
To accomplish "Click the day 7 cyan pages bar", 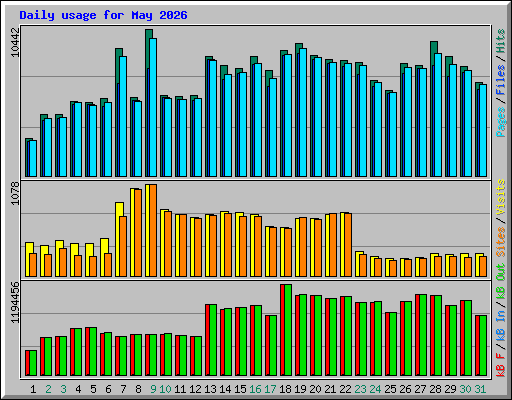I will [123, 116].
